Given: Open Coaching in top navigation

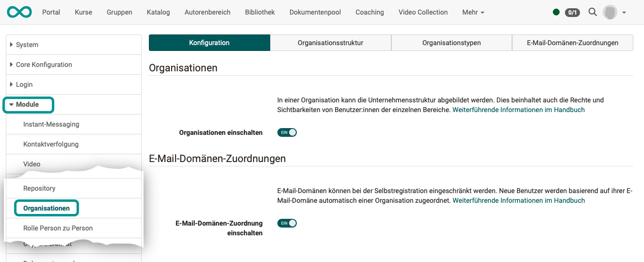Looking at the screenshot, I should (x=370, y=12).
